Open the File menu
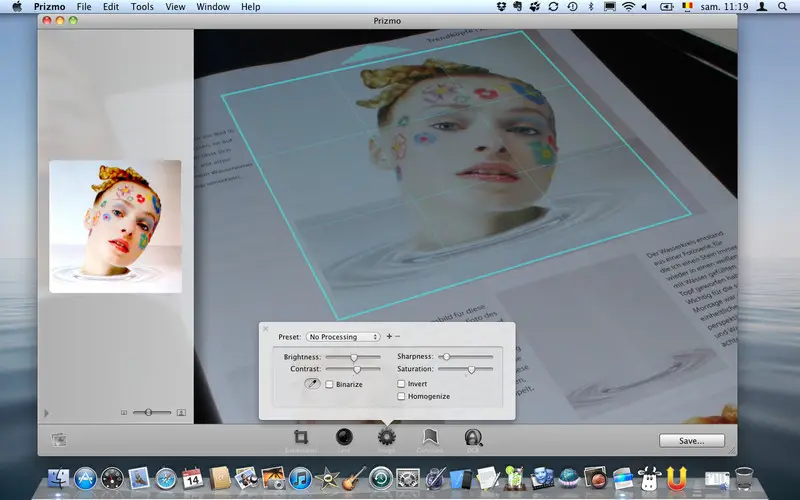 click(84, 7)
